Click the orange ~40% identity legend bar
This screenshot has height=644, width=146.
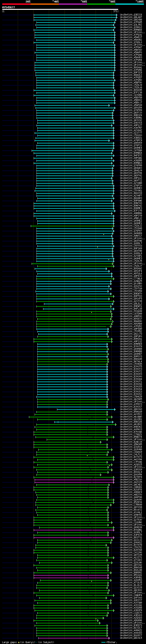(45, 4)
